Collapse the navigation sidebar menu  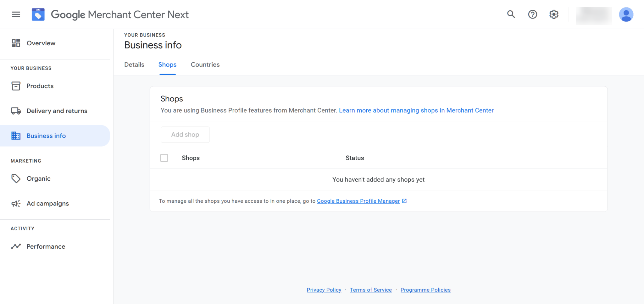[x=15, y=14]
